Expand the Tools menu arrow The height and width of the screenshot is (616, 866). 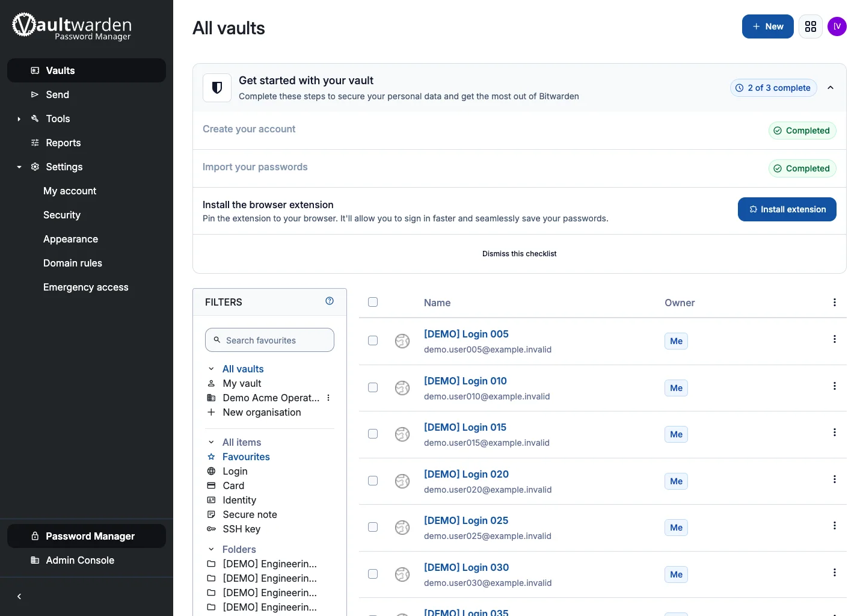click(x=19, y=119)
